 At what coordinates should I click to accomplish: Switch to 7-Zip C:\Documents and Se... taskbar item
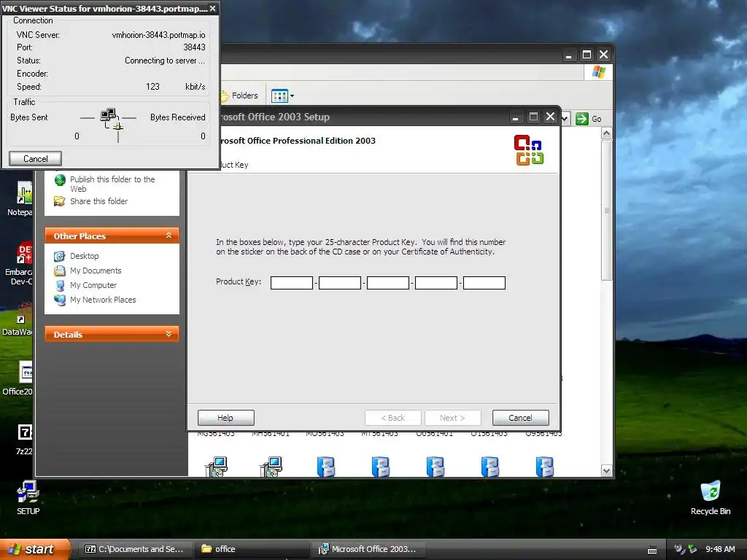click(135, 549)
